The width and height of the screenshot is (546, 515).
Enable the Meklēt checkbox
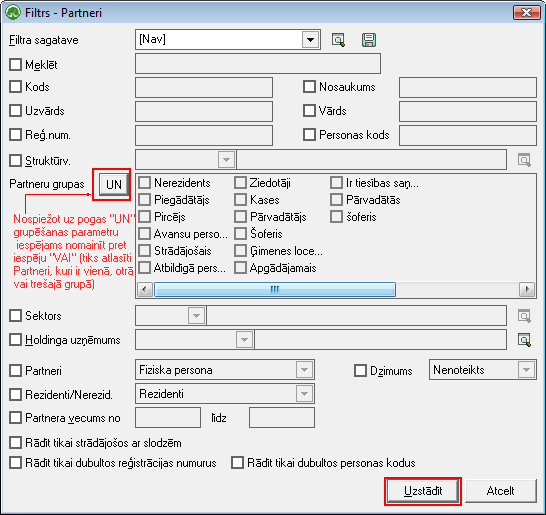click(15, 64)
